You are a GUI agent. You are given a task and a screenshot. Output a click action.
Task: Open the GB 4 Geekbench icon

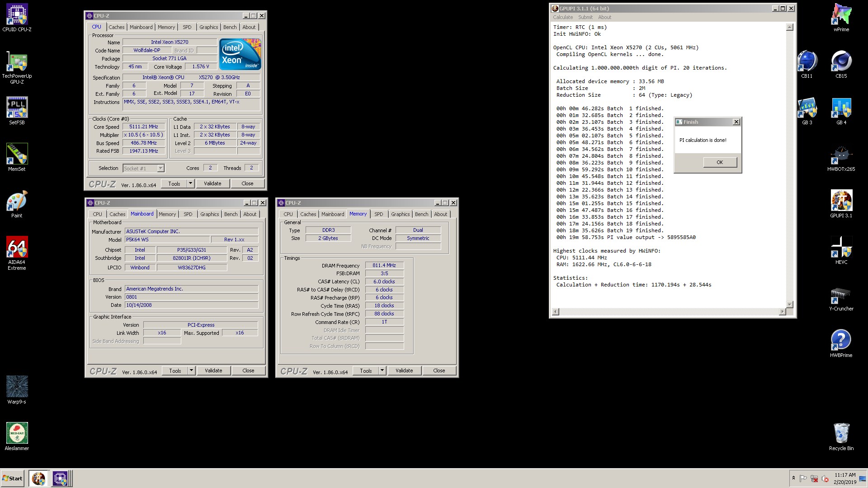(841, 111)
